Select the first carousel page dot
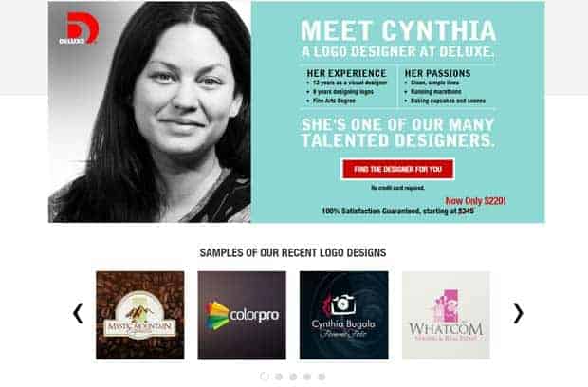The image size is (588, 387). [x=265, y=377]
